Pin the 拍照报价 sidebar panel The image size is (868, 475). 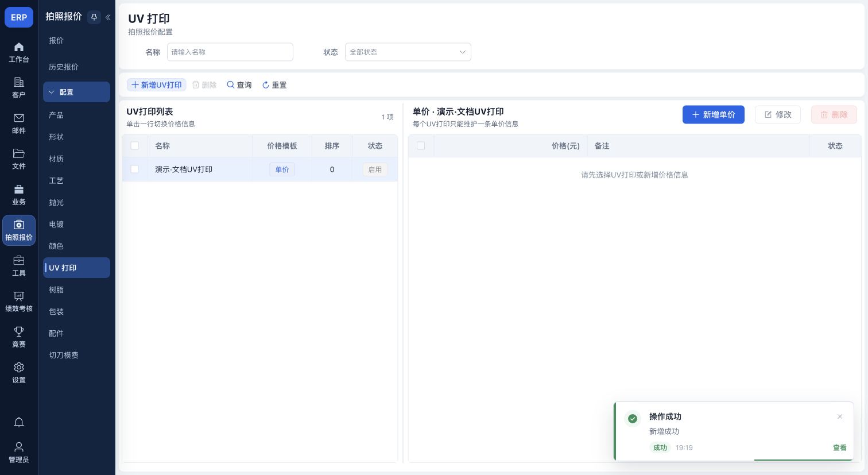(94, 17)
